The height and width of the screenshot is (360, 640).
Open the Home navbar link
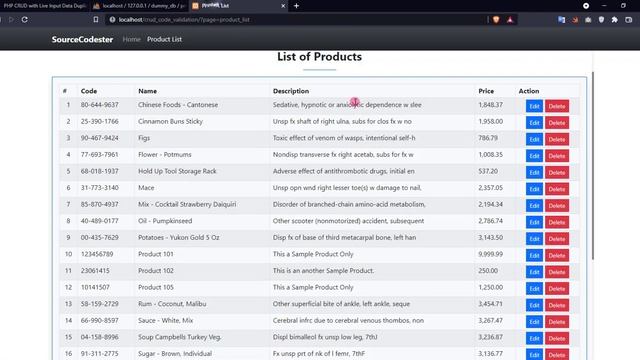131,39
